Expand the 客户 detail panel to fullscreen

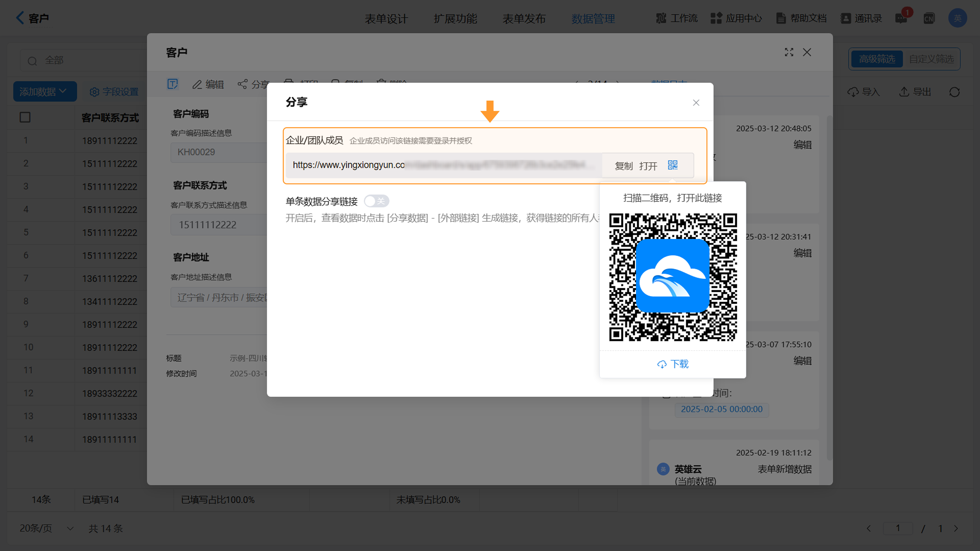pos(789,53)
